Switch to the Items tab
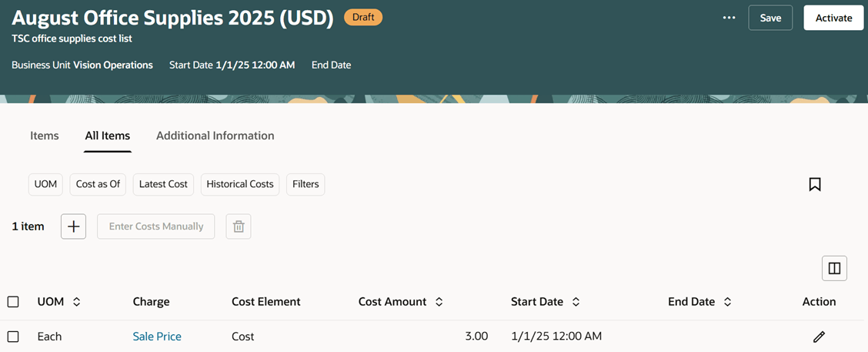Viewport: 868px width, 352px height. tap(45, 136)
